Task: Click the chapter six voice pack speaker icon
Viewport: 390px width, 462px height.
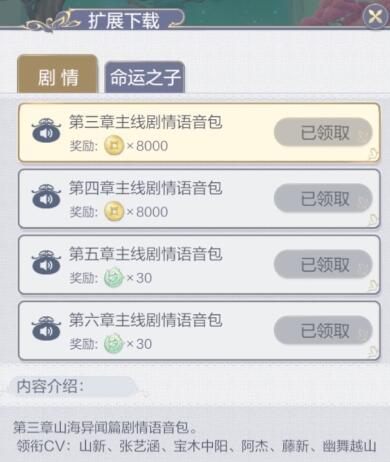Action: pyautogui.click(x=46, y=328)
